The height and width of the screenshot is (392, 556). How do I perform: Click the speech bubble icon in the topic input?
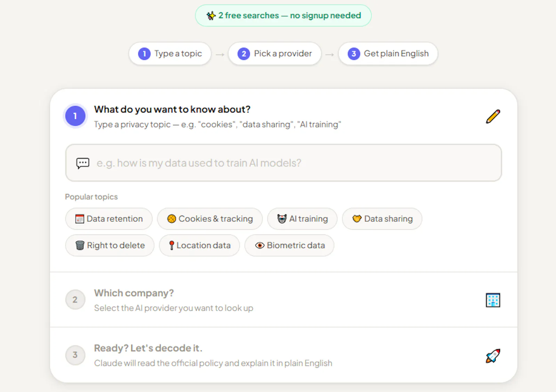[x=83, y=163]
